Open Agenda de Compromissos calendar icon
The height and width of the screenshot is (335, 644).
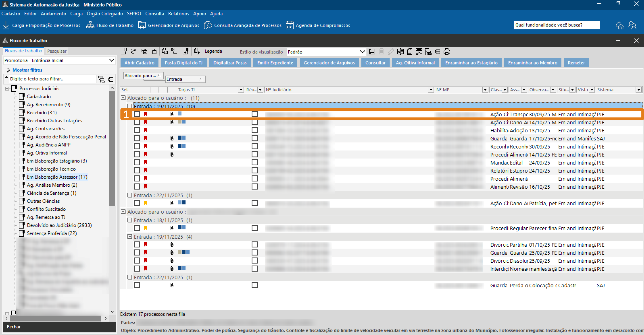pos(289,25)
